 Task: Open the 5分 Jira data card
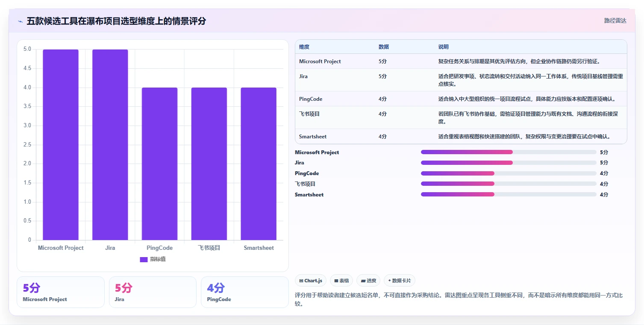153,292
